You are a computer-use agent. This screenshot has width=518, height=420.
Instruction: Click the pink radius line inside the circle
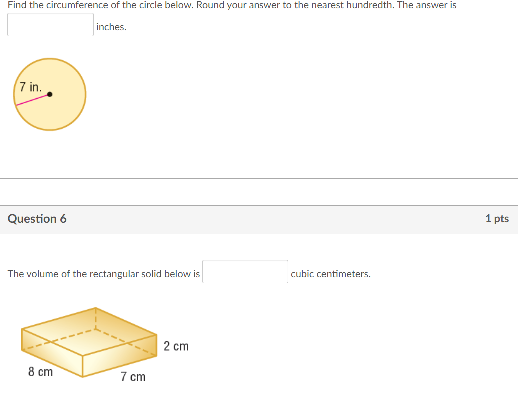point(32,100)
